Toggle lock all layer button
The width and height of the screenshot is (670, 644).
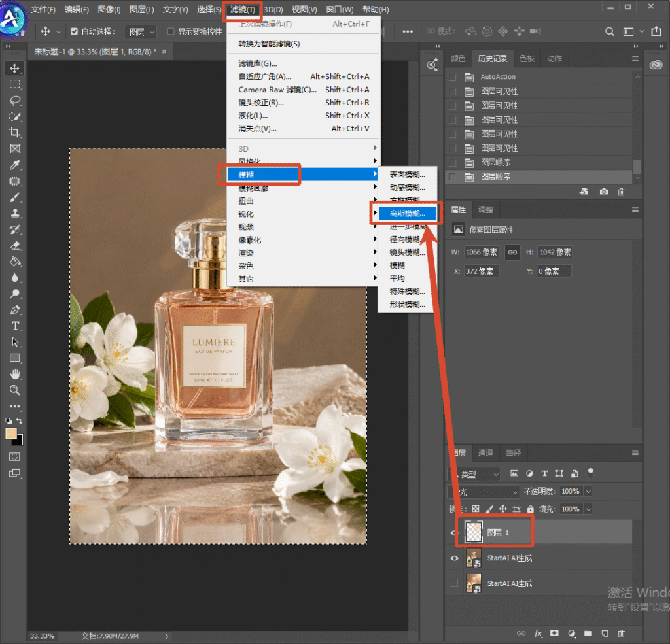point(530,509)
